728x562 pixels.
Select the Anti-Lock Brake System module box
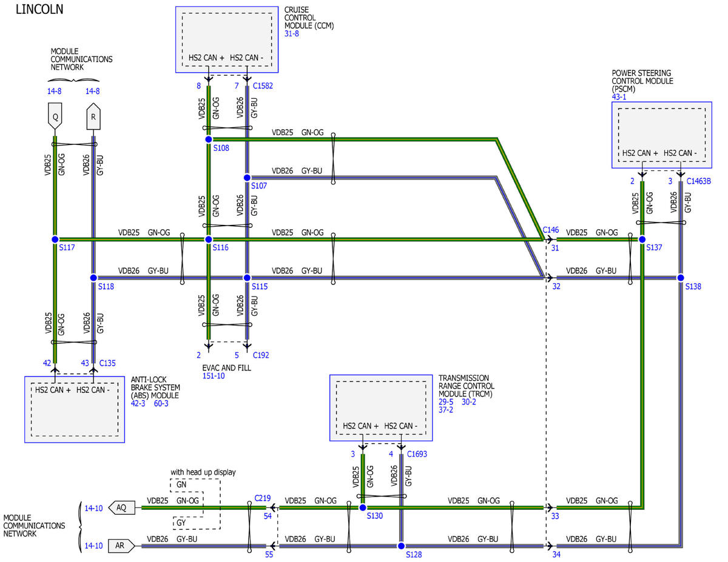(x=75, y=409)
